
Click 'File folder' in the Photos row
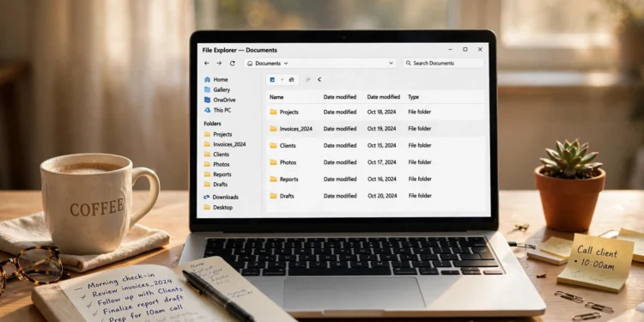pos(420,162)
